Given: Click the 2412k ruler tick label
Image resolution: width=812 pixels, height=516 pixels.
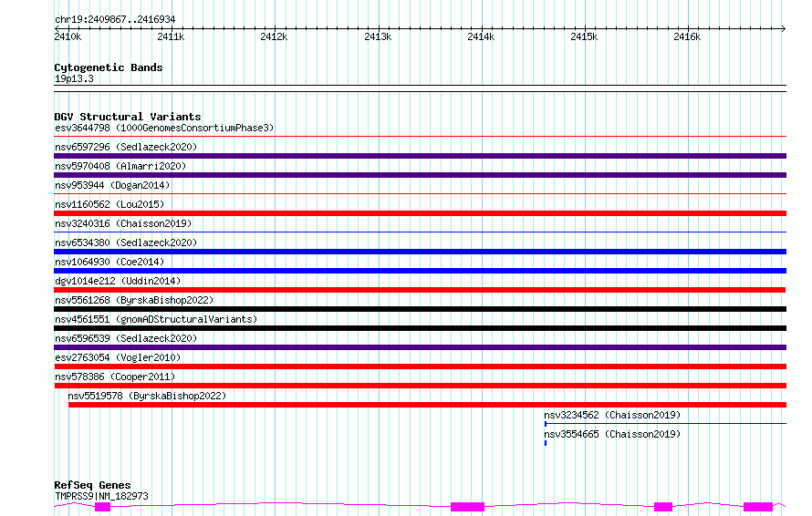Looking at the screenshot, I should click(x=274, y=36).
